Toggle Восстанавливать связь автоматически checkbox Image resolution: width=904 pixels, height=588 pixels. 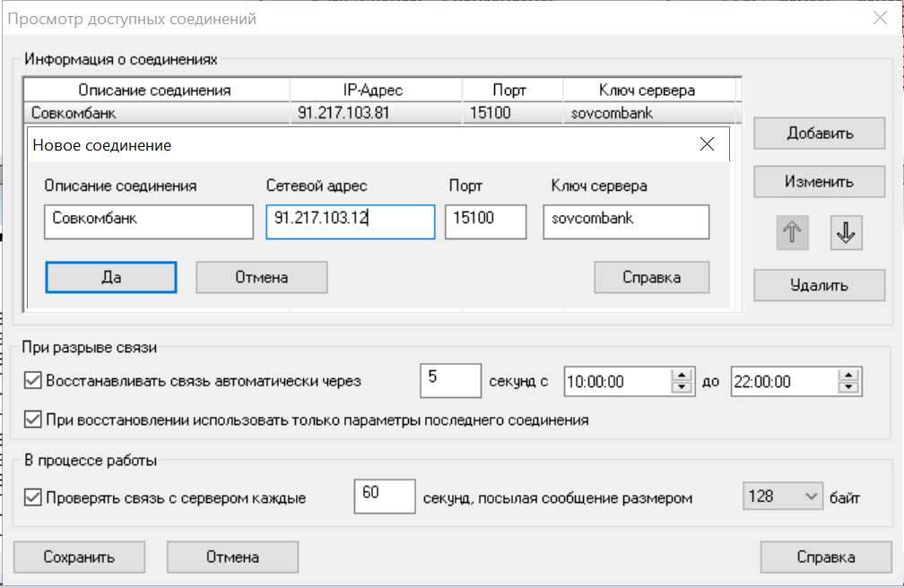33,381
